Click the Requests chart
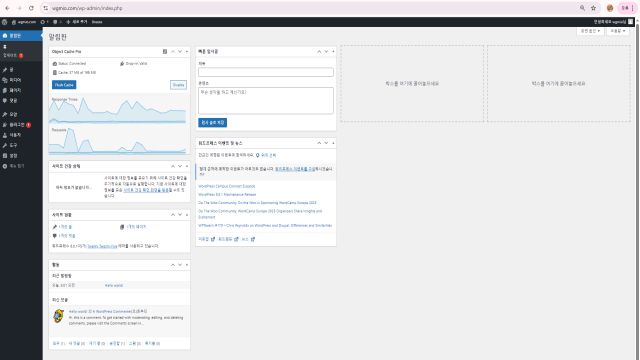 click(118, 141)
